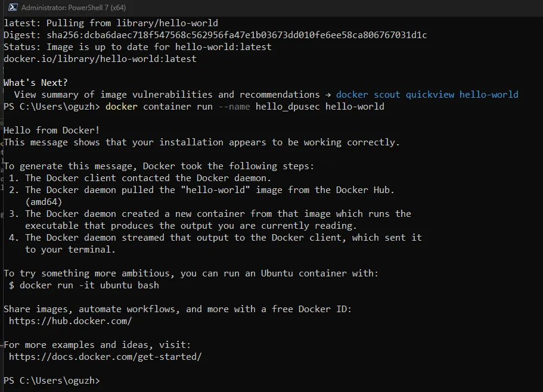Click the PowerShell icon in title bar
The height and width of the screenshot is (392, 543).
coord(13,7)
